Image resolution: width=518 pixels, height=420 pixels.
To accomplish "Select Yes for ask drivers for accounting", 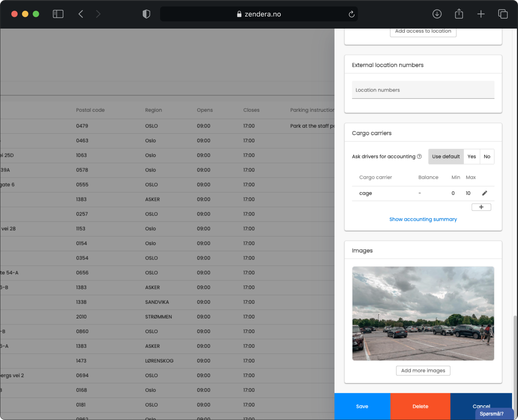I will pos(471,156).
